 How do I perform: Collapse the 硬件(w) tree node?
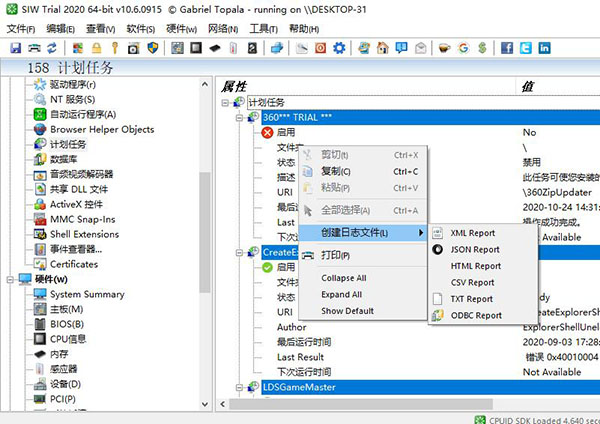(10, 280)
